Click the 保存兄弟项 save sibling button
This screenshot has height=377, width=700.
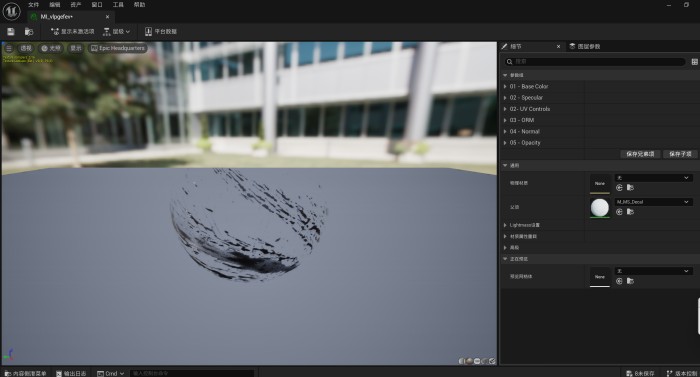pos(640,154)
